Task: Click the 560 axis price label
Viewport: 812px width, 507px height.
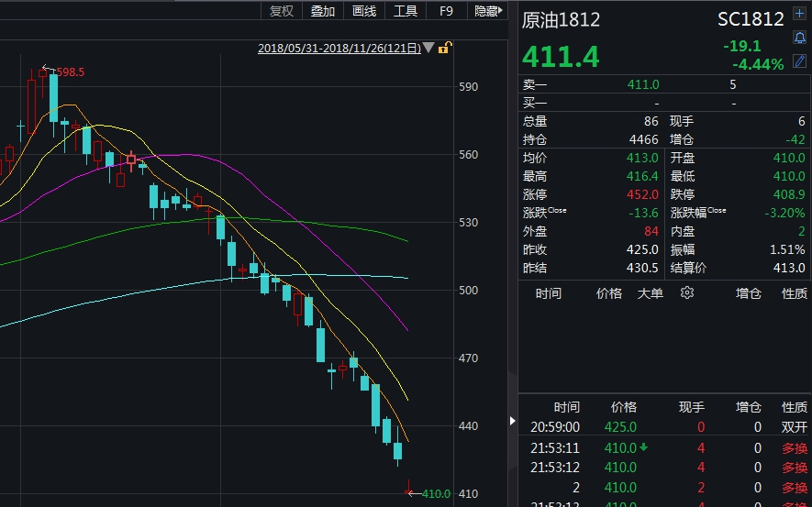Action: pos(468,154)
